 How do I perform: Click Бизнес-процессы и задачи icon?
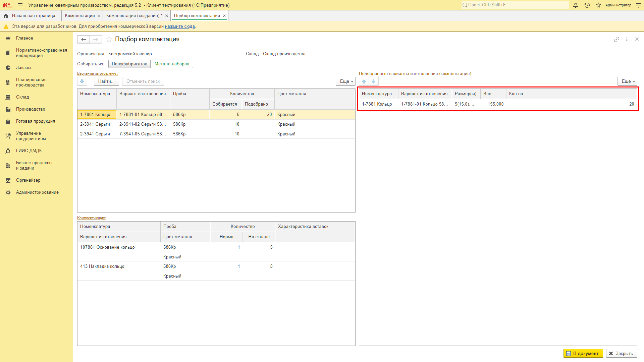click(x=8, y=166)
